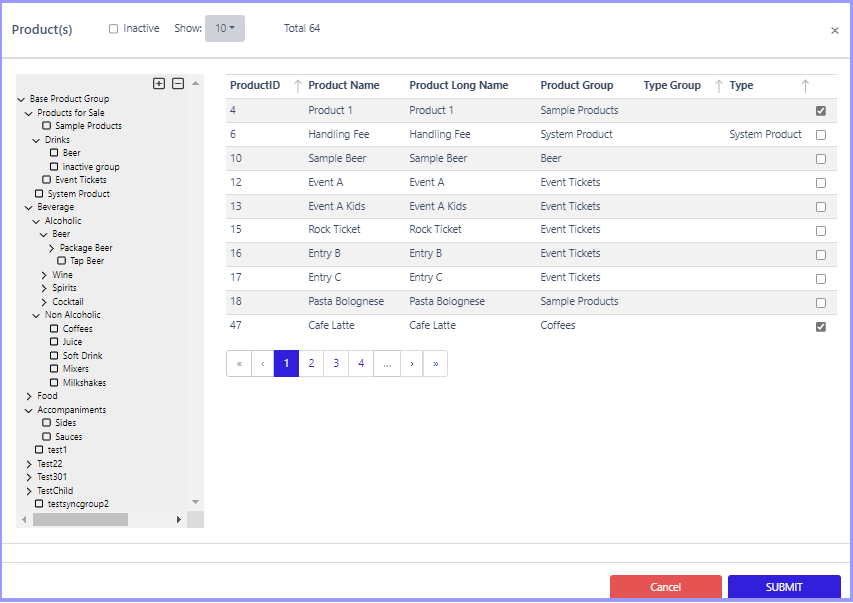The height and width of the screenshot is (603, 853).
Task: Check the Entry B row checkbox
Action: pyautogui.click(x=821, y=255)
